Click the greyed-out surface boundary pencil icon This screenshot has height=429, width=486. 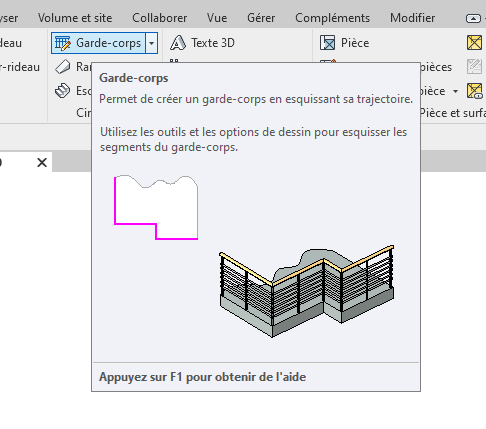click(x=474, y=67)
